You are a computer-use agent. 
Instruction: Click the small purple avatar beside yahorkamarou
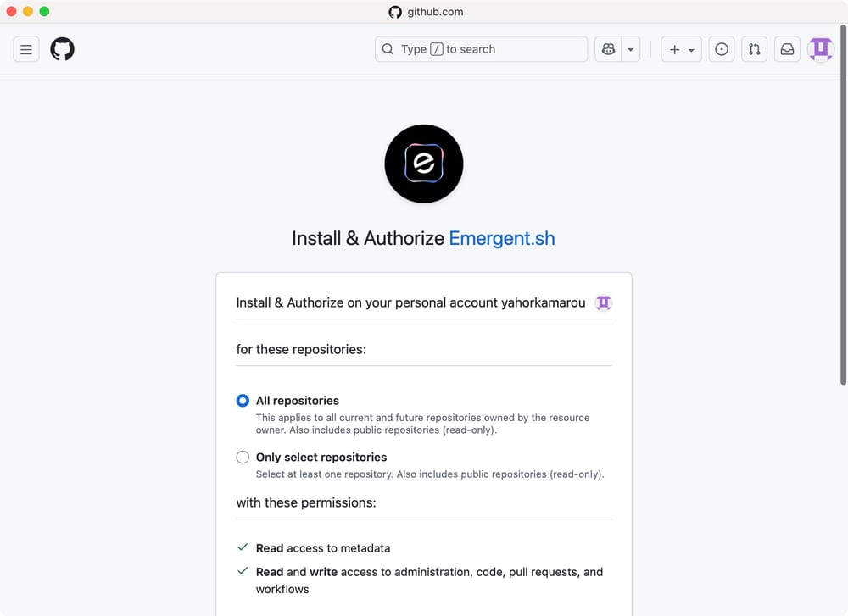[x=603, y=302]
